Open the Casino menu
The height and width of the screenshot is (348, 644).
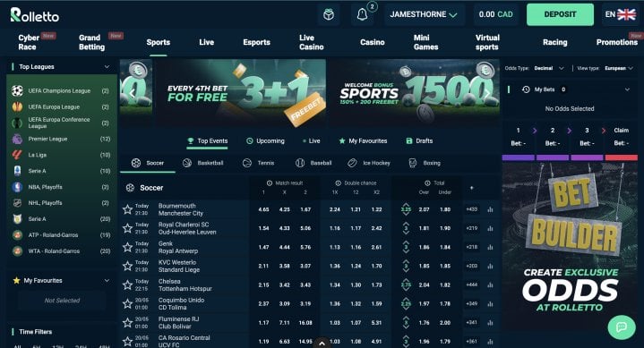(372, 42)
